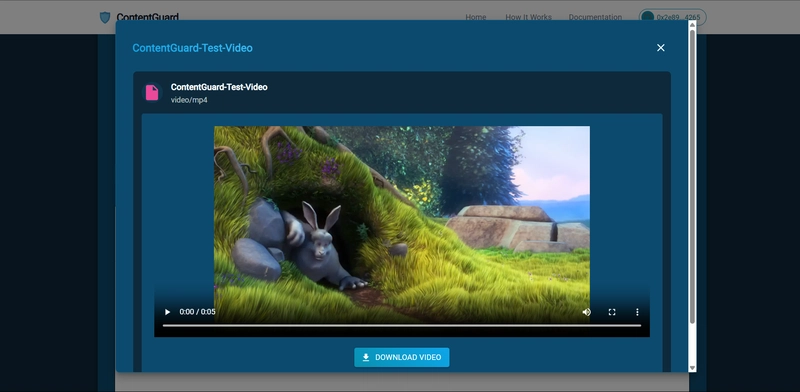Open the How It Works page
The height and width of the screenshot is (392, 800).
click(x=528, y=17)
